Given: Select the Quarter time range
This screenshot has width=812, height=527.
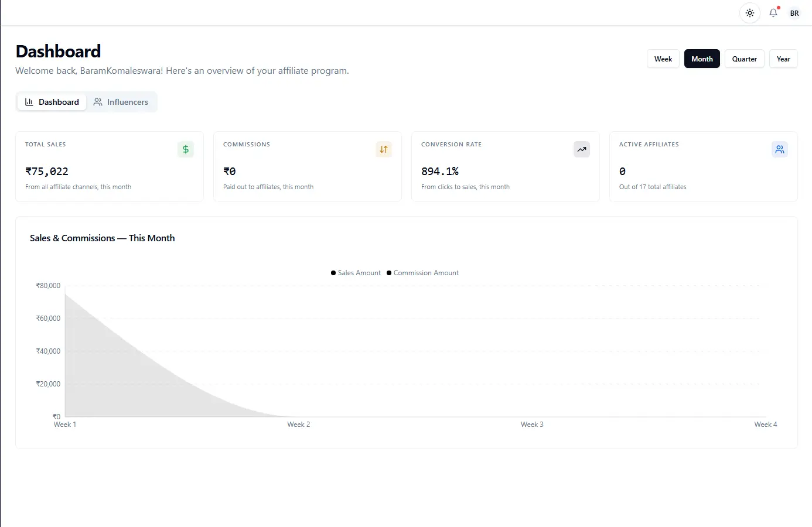Looking at the screenshot, I should point(745,59).
